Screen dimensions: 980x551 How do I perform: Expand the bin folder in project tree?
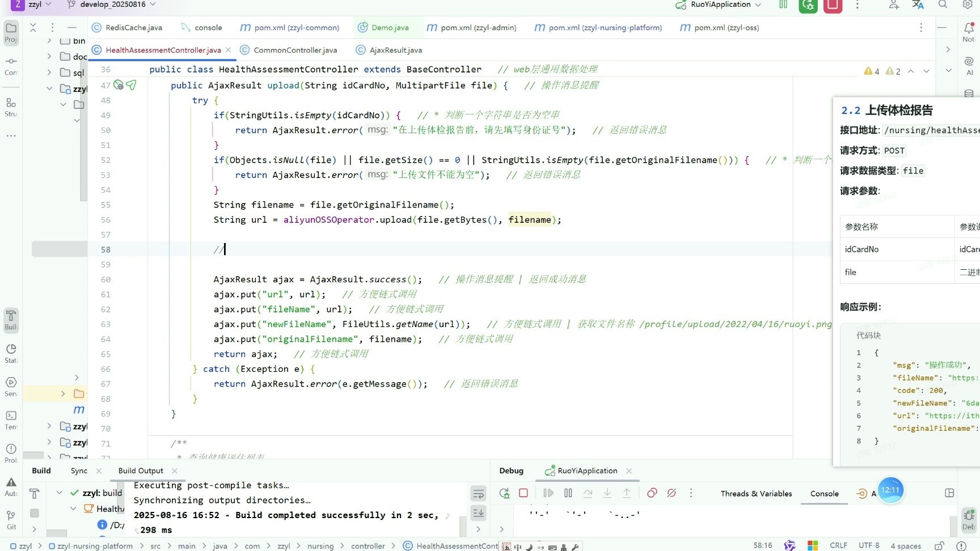point(49,41)
